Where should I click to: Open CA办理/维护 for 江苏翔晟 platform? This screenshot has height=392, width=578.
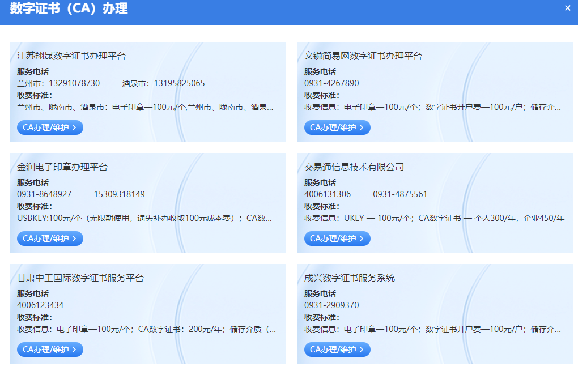[x=50, y=127]
